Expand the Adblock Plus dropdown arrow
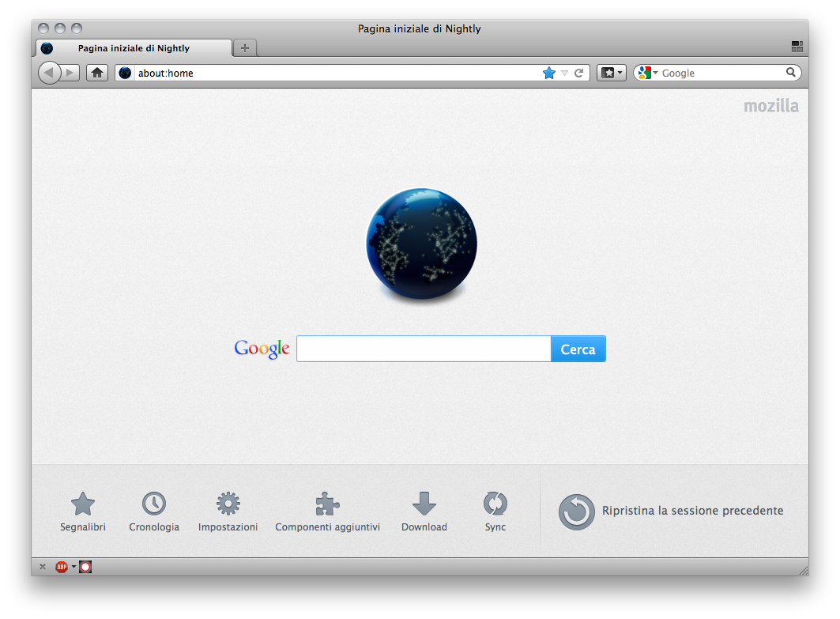 pos(73,567)
